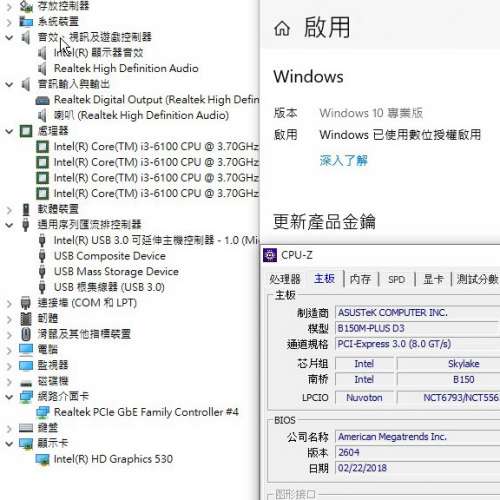Click the Skylake chipset value in CPU-Z
Image resolution: width=500 pixels, height=500 pixels.
click(x=448, y=364)
